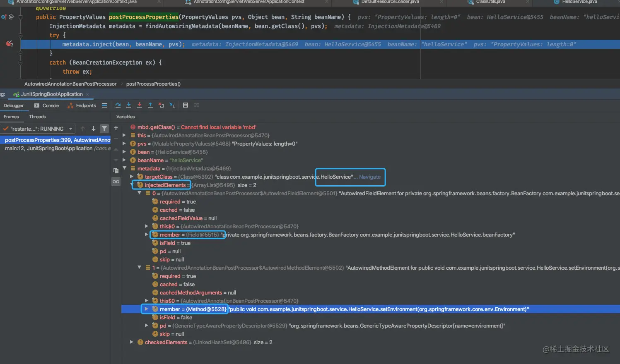Click postProcessProperties() breadcrumb

(153, 84)
